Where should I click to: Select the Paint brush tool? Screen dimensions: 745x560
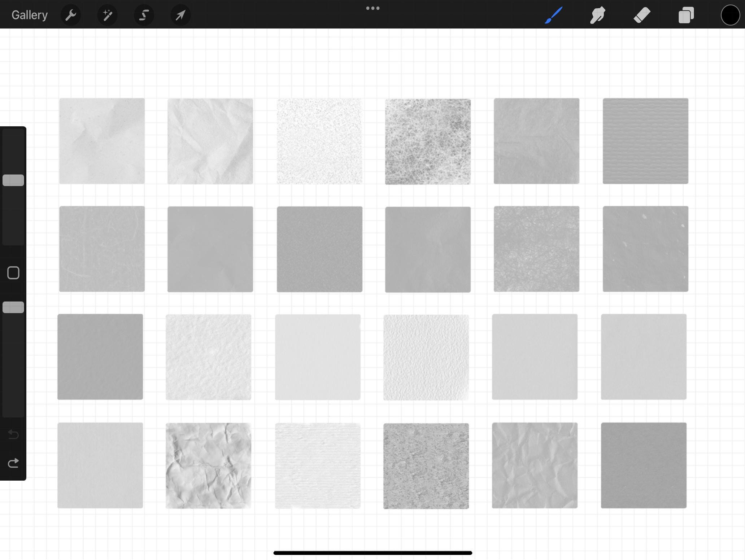pos(553,15)
